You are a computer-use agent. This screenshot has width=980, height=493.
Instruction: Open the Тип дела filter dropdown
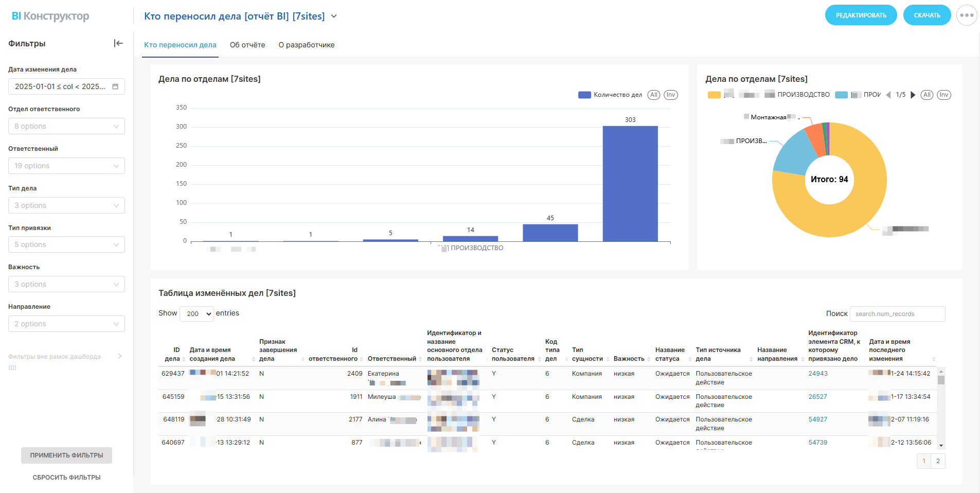[66, 205]
